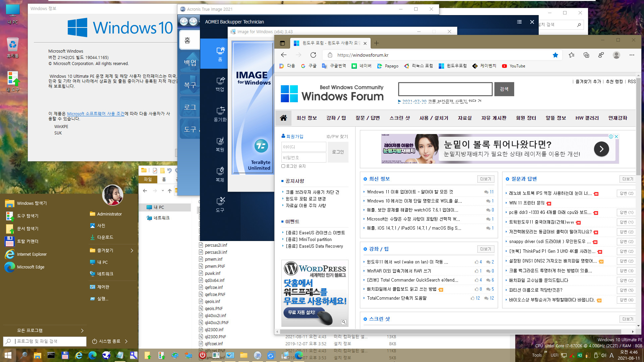Open the AOMEI Backupper menu list icon
The height and width of the screenshot is (362, 644).
click(x=519, y=22)
